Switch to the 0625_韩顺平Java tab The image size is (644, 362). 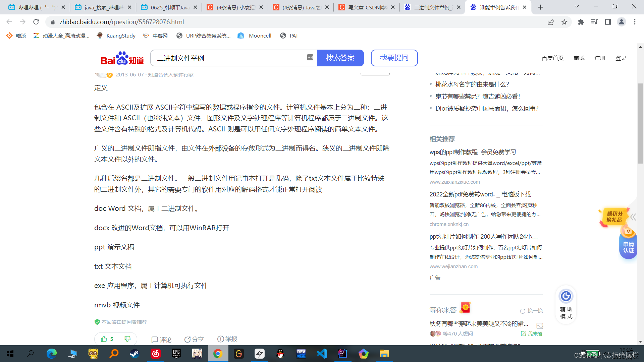(169, 7)
